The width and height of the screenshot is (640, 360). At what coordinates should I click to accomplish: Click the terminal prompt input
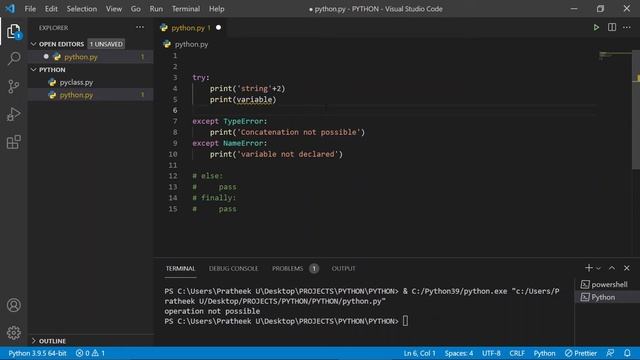405,321
